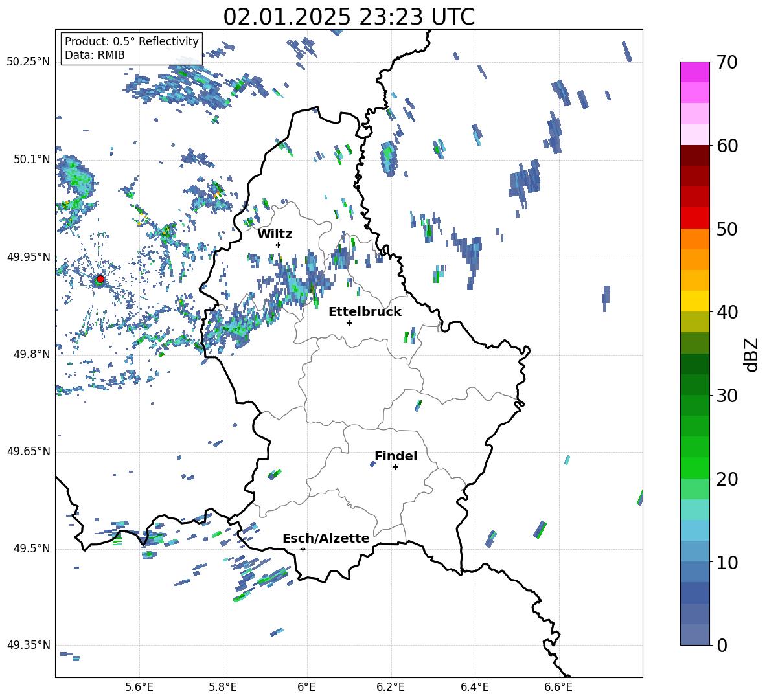
Task: Click longitude label 5.8°E
Action: [223, 687]
